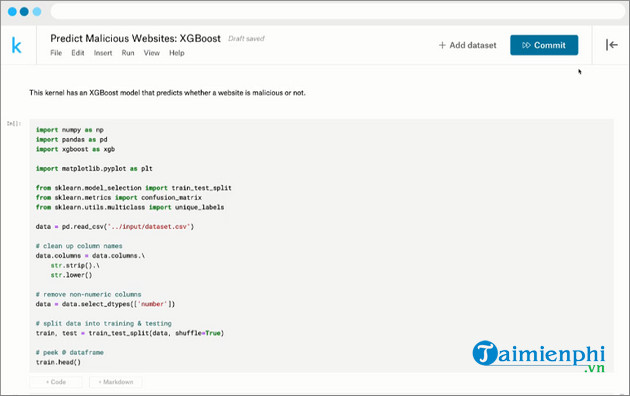The width and height of the screenshot is (630, 396).
Task: Click the Add dataset button
Action: 468,45
